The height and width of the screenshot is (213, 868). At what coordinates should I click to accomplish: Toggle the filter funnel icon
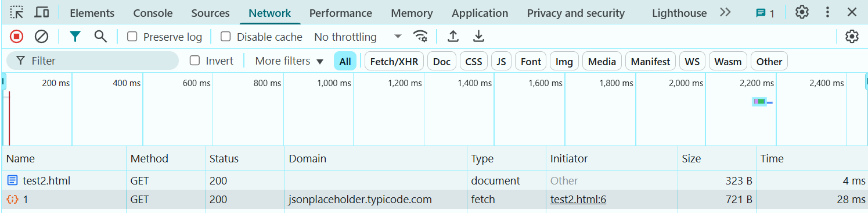(75, 37)
